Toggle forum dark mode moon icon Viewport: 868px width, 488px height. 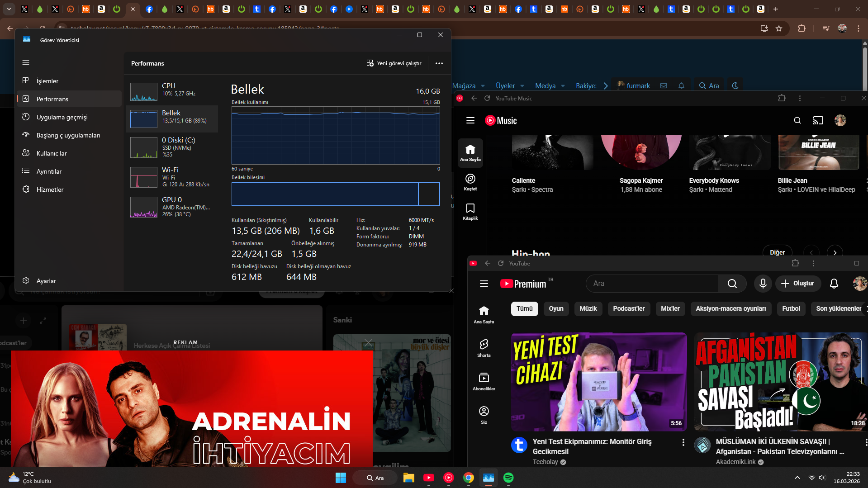735,85
